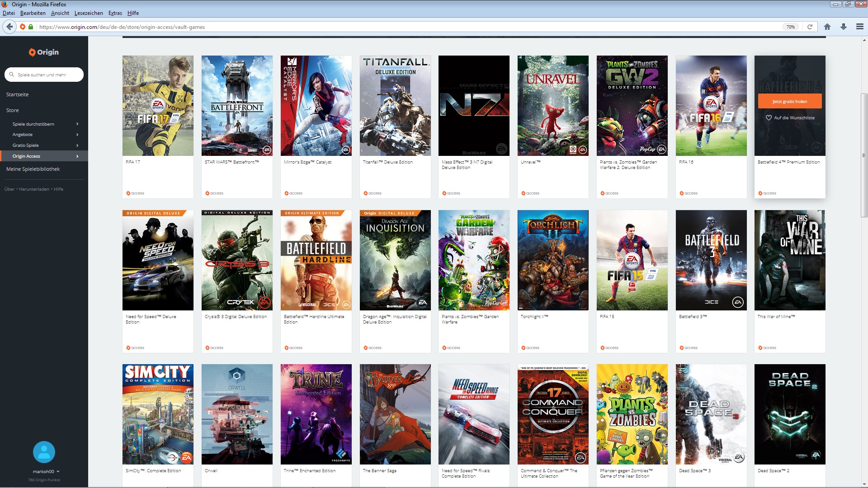Open the Firefox downloads arrow icon
Image resolution: width=868 pixels, height=488 pixels.
click(x=844, y=27)
